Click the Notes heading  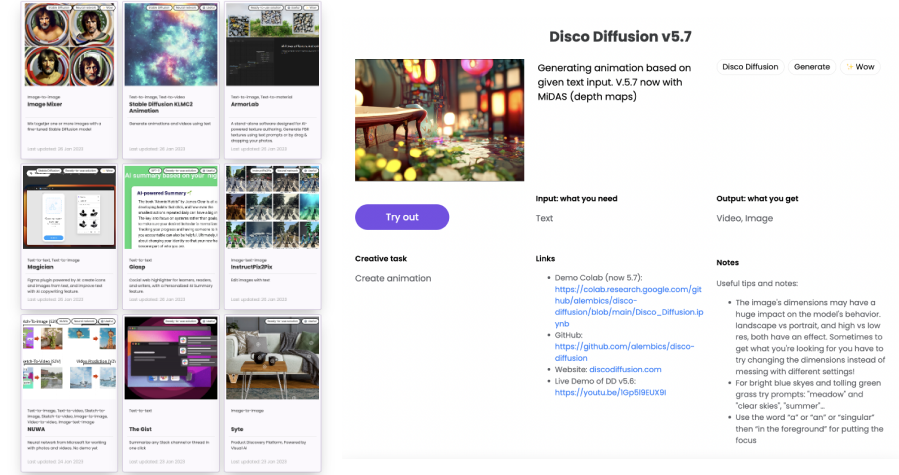click(727, 262)
